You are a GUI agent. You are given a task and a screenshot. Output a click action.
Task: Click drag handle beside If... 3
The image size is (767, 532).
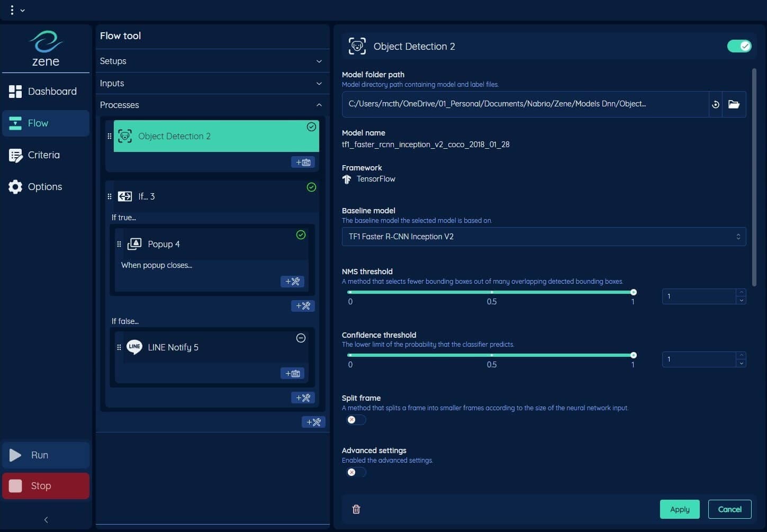click(x=110, y=196)
